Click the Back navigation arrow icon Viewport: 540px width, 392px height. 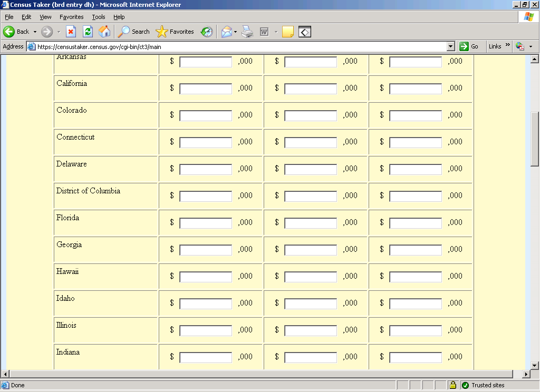click(9, 32)
